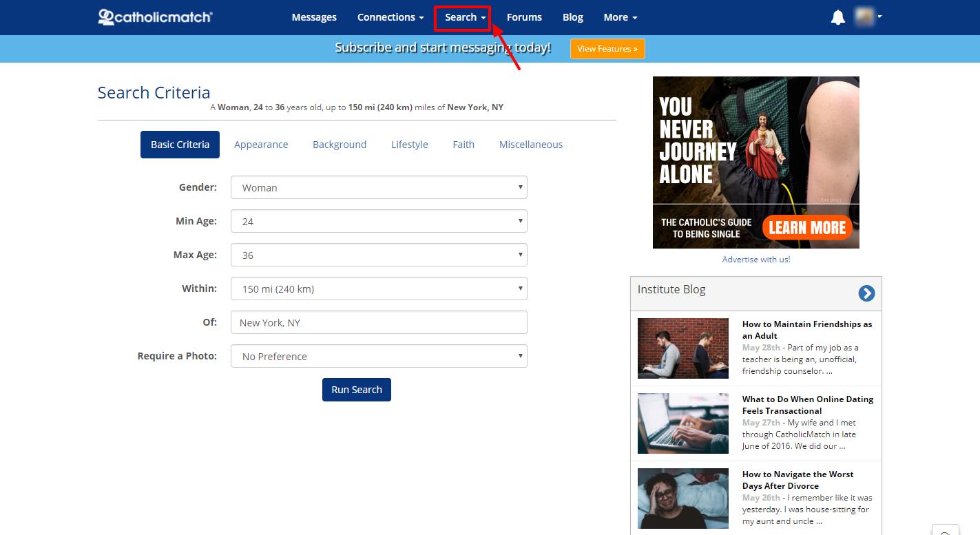Switch to the Appearance tab

pyautogui.click(x=261, y=145)
